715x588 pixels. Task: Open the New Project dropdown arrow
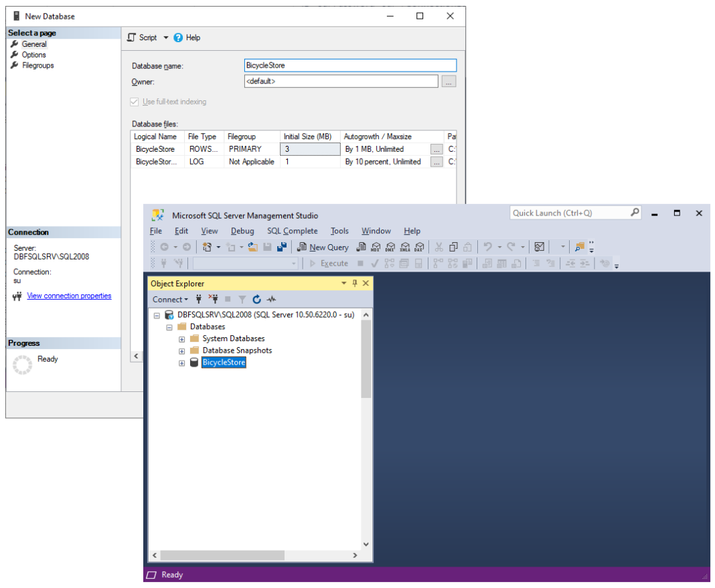(218, 247)
